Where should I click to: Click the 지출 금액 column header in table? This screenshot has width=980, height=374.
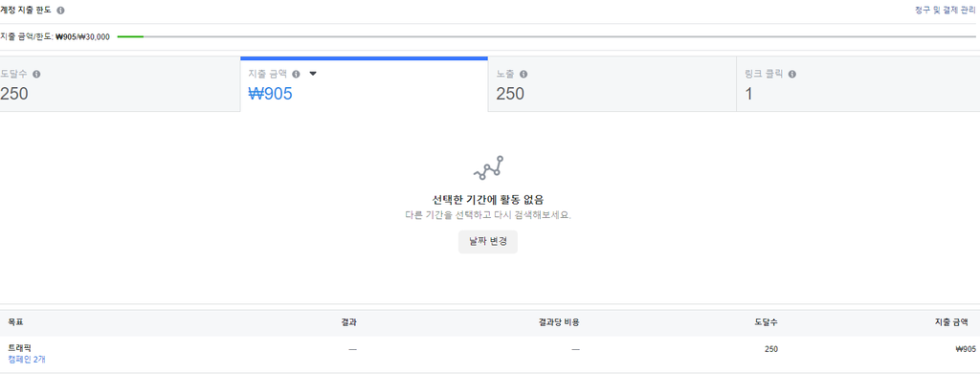(951, 322)
